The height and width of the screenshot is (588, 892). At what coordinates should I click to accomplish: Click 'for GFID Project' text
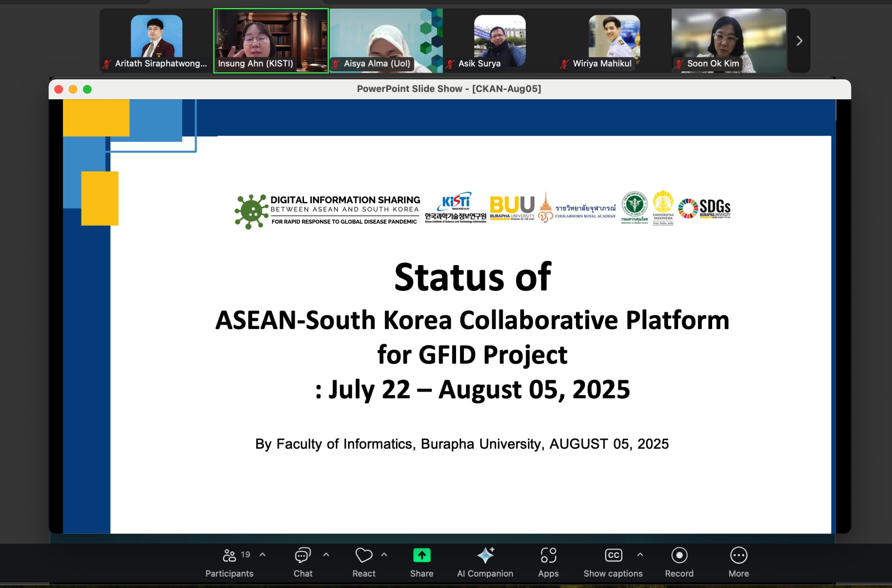click(472, 355)
